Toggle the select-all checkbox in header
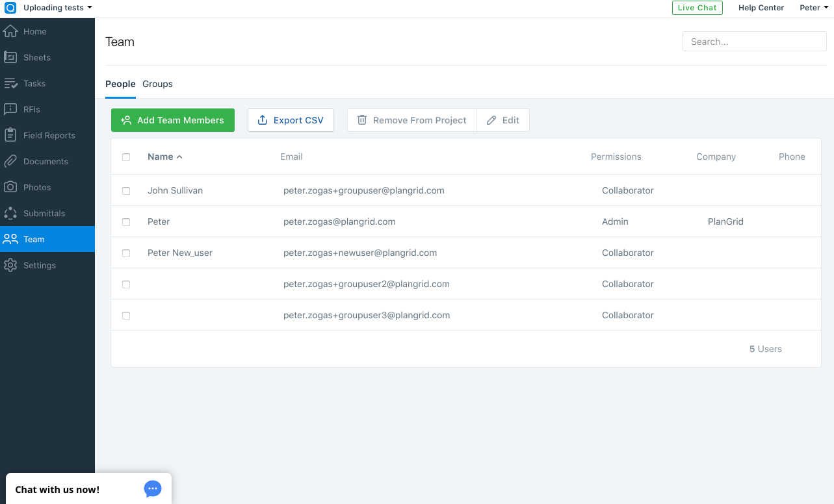Image resolution: width=834 pixels, height=504 pixels. [x=126, y=157]
